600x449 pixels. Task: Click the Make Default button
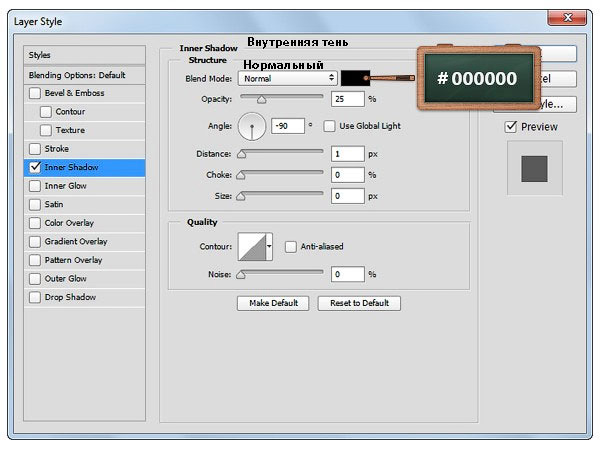(273, 303)
